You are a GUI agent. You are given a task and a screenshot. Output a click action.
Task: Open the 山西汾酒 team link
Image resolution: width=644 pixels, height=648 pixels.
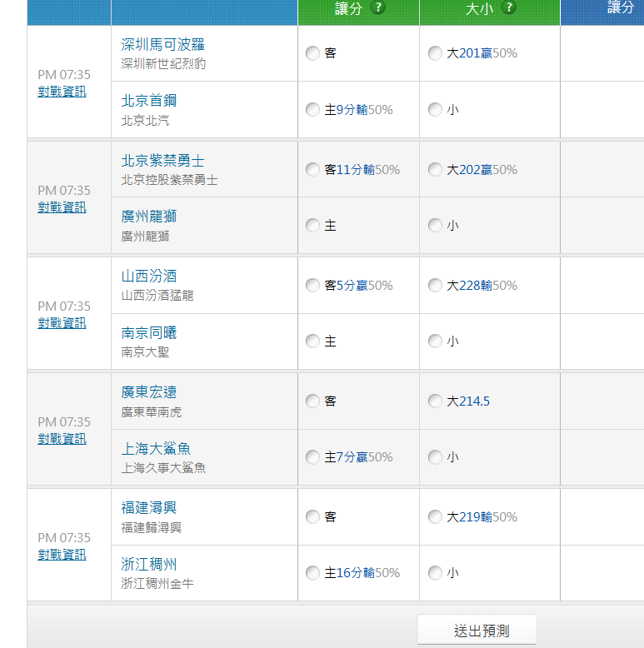149,277
